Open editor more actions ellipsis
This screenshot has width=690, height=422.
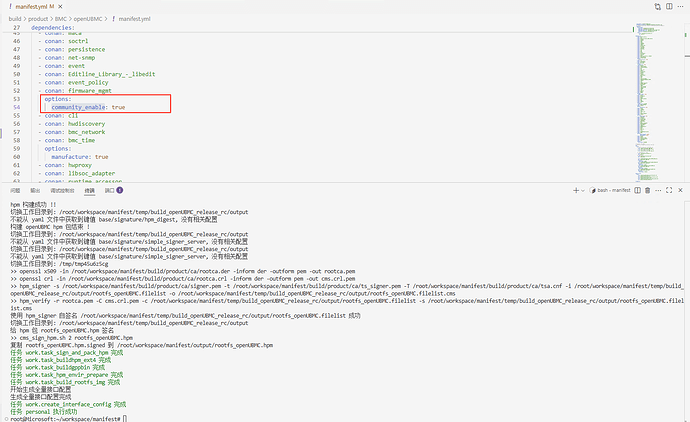680,6
